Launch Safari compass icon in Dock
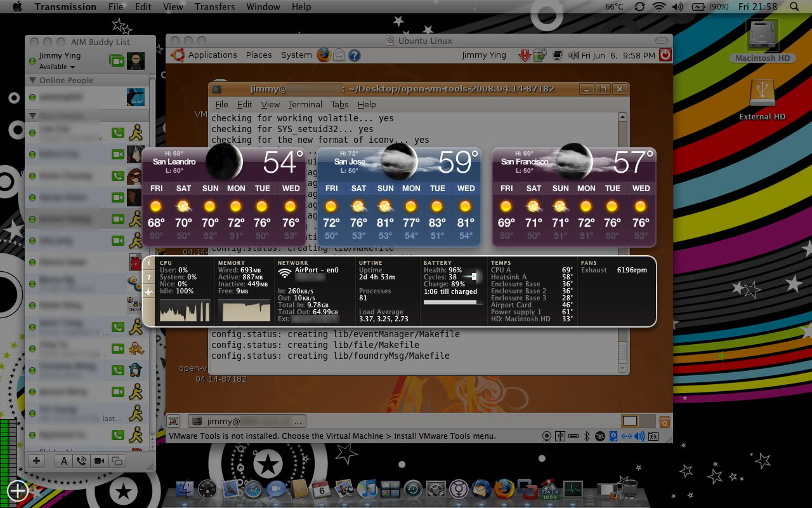Image resolution: width=812 pixels, height=508 pixels. click(x=253, y=490)
